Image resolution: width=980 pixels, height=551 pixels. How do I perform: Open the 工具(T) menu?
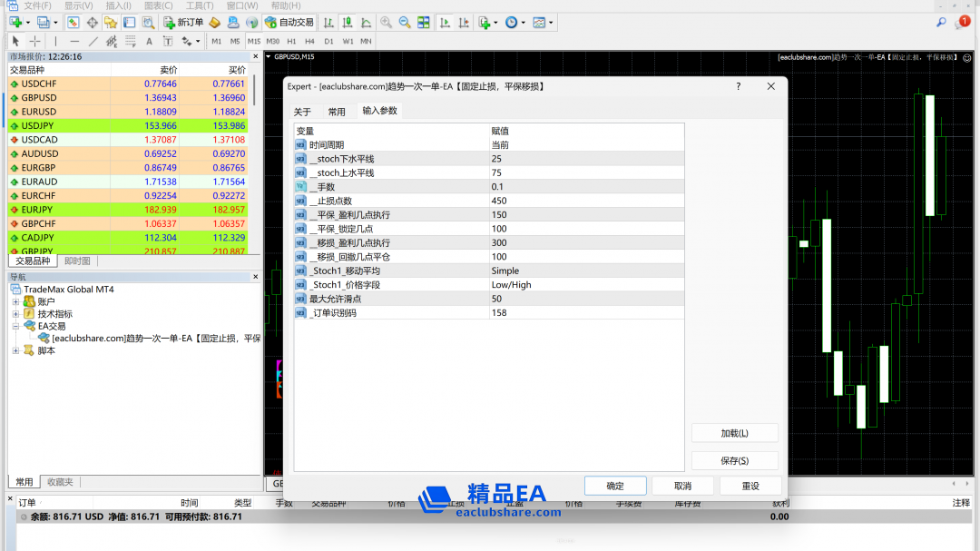pos(200,5)
